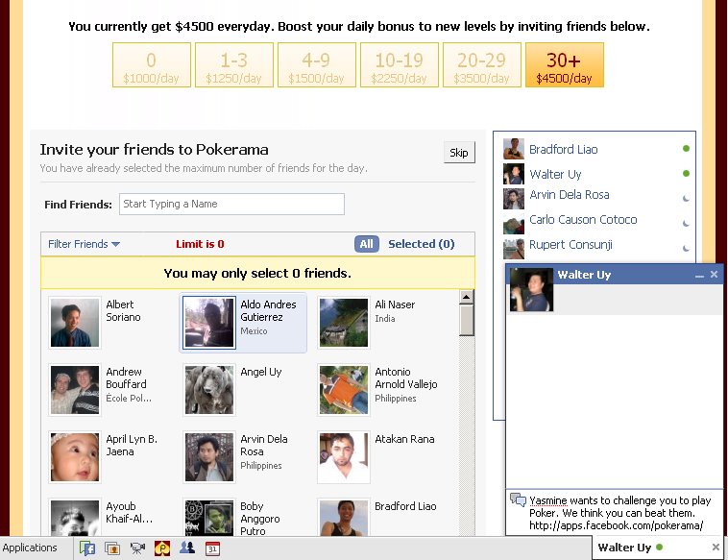Viewport: 728px width, 560px height.
Task: Click Arvin Dela Rosa's idle moon icon
Action: (x=686, y=198)
